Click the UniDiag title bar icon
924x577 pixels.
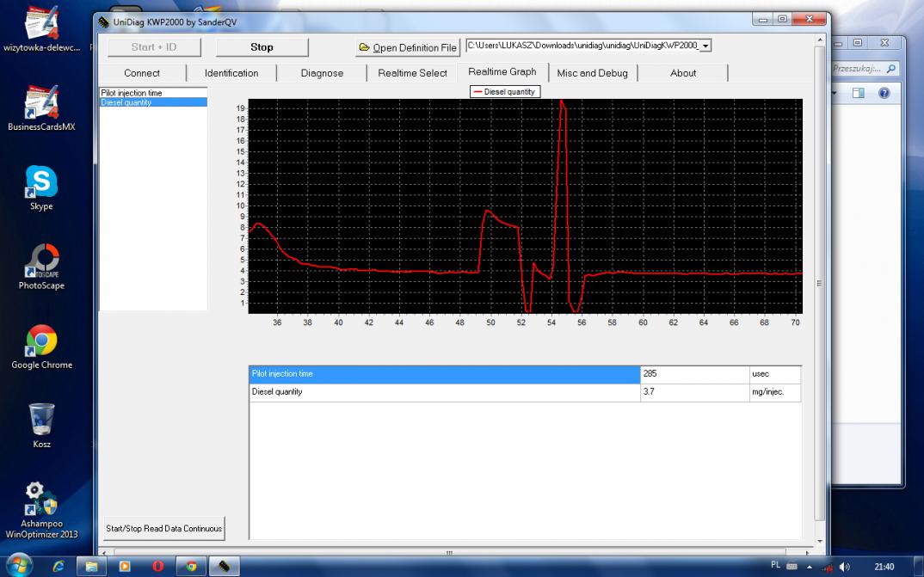tap(104, 22)
